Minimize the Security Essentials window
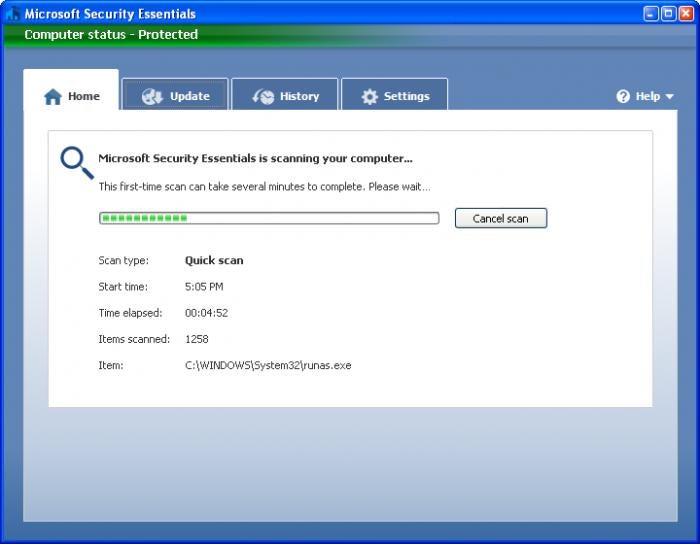Image resolution: width=700 pixels, height=544 pixels. tap(650, 14)
